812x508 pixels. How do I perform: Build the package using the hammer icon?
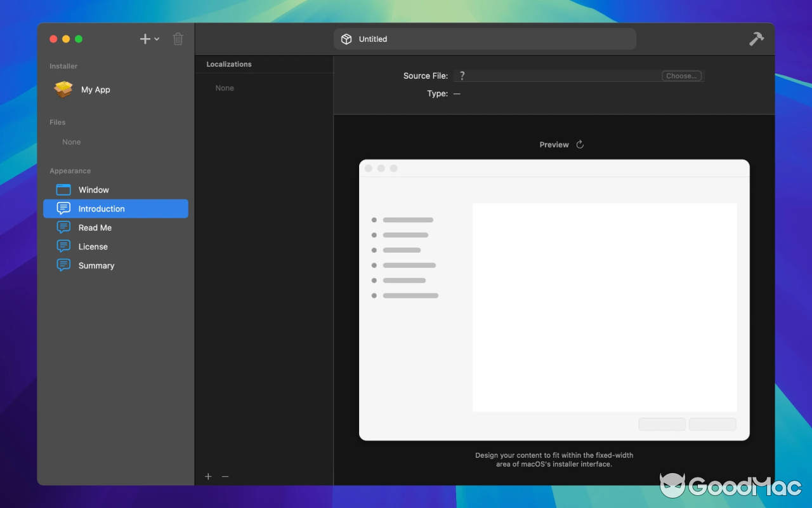[x=756, y=39]
